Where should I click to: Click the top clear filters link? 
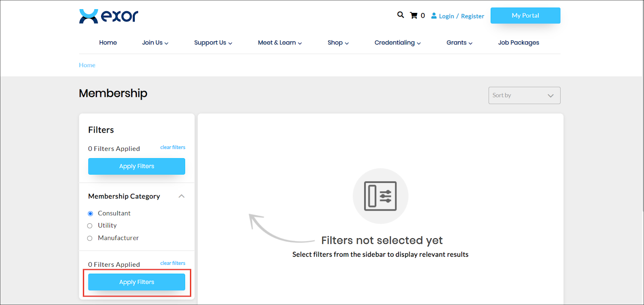click(173, 147)
